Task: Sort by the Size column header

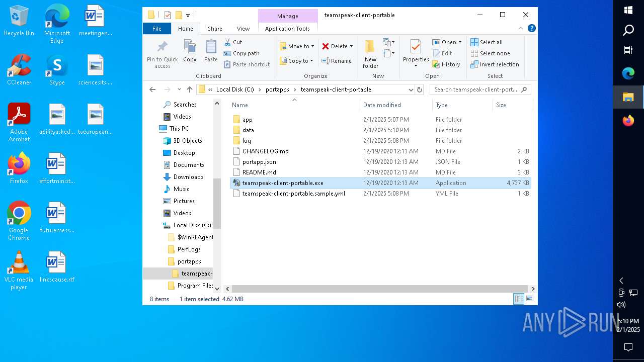Action: [x=512, y=105]
